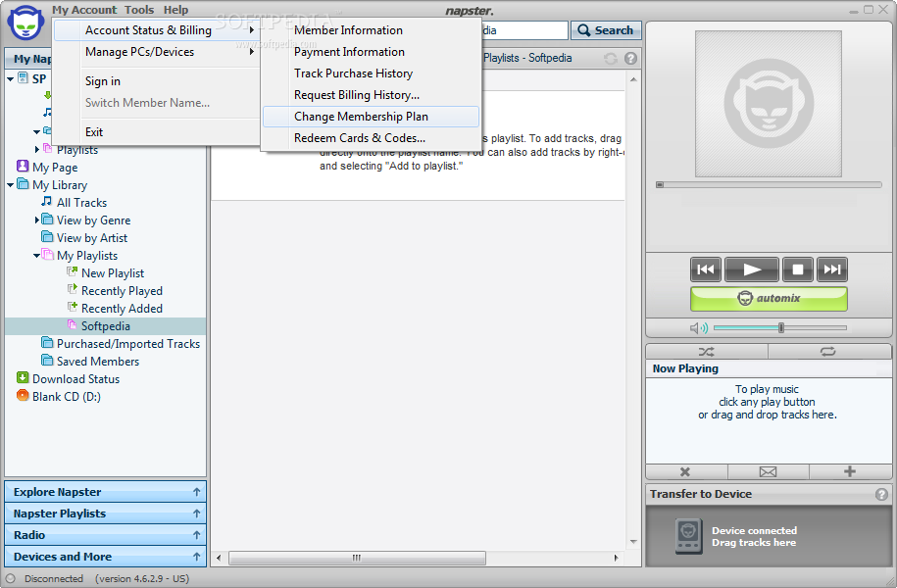Toggle repeat mode
897x588 pixels.
[827, 352]
